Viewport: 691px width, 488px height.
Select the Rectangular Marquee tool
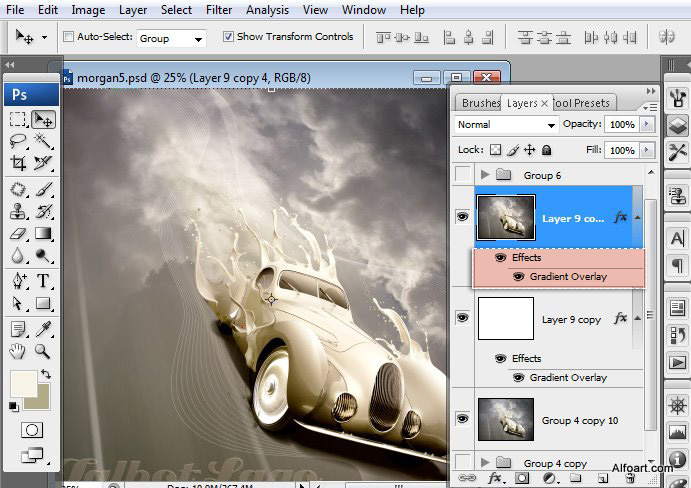click(18, 119)
